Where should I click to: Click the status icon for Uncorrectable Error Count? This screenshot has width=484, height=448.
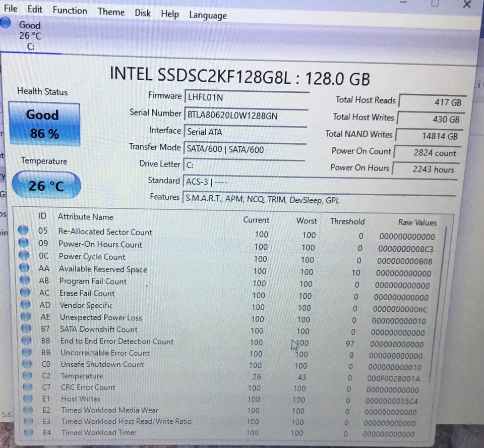[x=27, y=352]
